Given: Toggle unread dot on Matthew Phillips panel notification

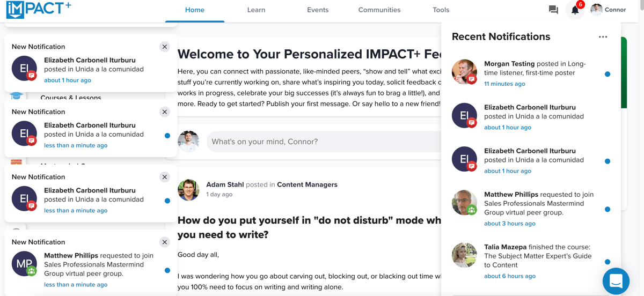Looking at the screenshot, I should coord(608,210).
